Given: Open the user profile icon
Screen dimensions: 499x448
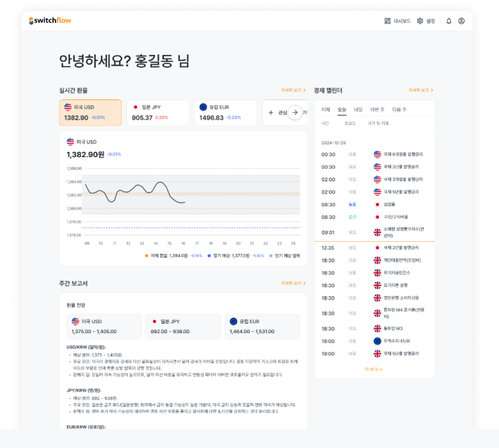Looking at the screenshot, I should [461, 21].
